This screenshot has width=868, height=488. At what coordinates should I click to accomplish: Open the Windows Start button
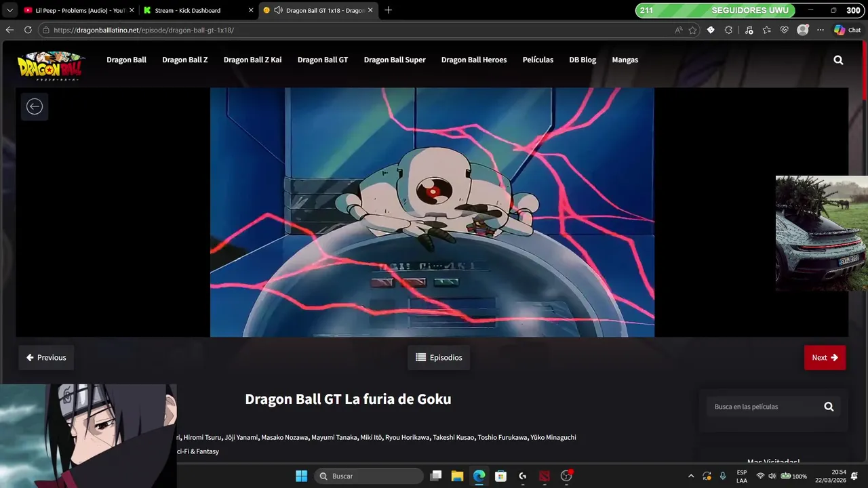(302, 476)
